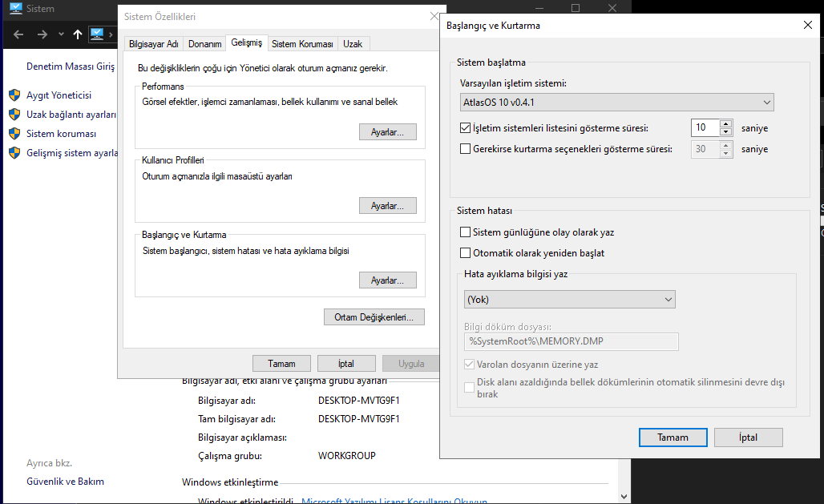Toggle İşletim sistemleri listesini gösterme süresi checkbox
This screenshot has width=824, height=504.
(x=465, y=127)
